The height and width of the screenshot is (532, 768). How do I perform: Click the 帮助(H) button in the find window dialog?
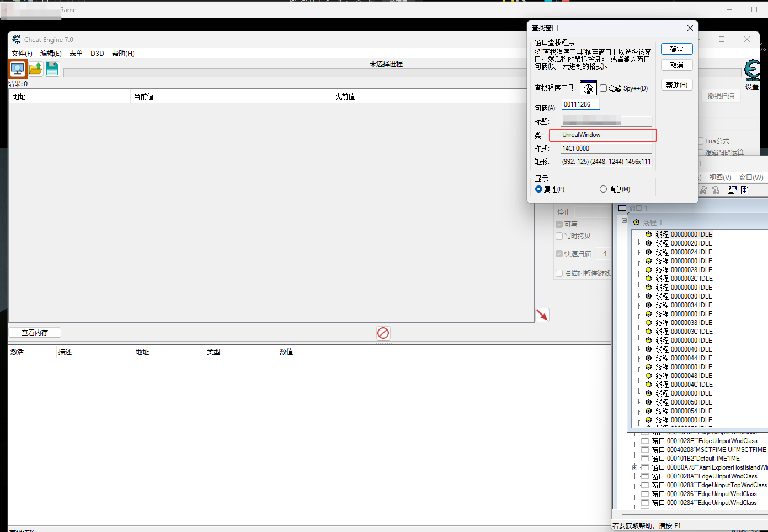[x=677, y=85]
